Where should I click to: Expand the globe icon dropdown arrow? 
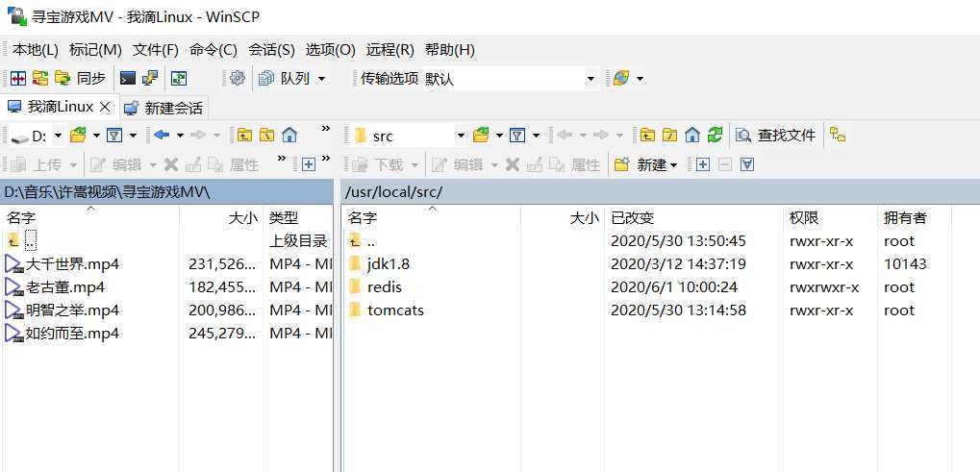(x=640, y=79)
